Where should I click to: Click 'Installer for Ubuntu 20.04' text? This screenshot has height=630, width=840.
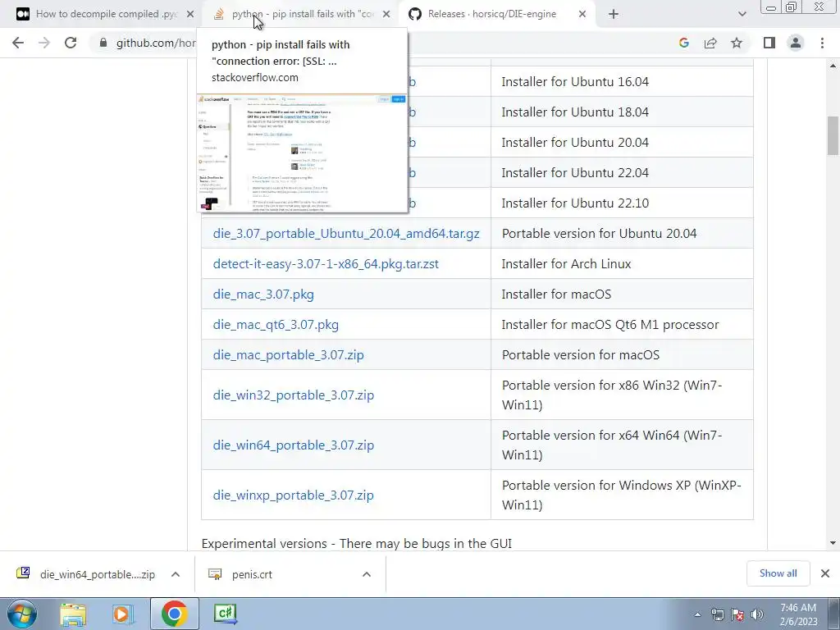click(575, 143)
